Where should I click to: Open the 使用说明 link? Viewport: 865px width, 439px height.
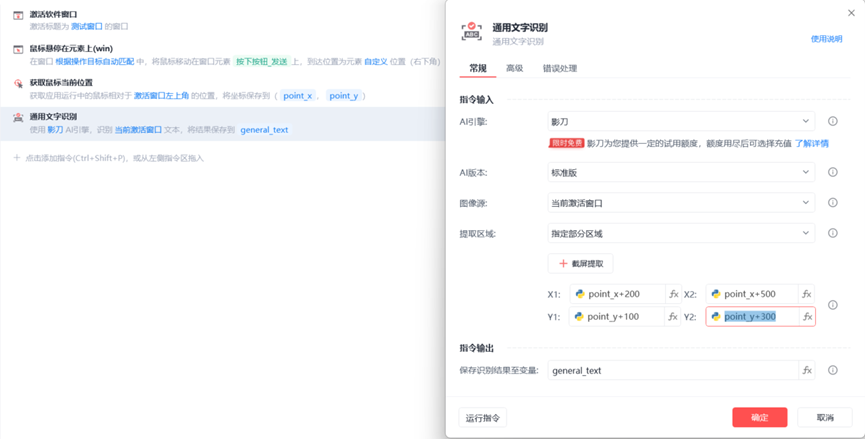click(825, 39)
